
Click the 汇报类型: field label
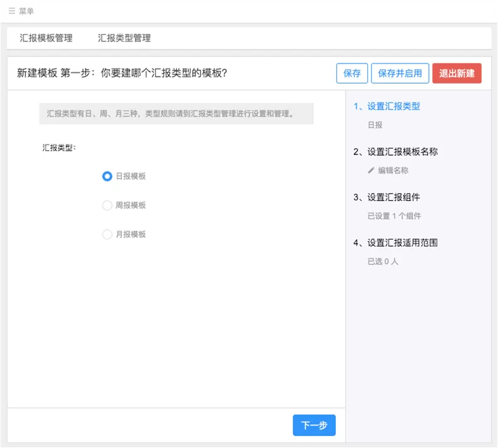click(59, 148)
